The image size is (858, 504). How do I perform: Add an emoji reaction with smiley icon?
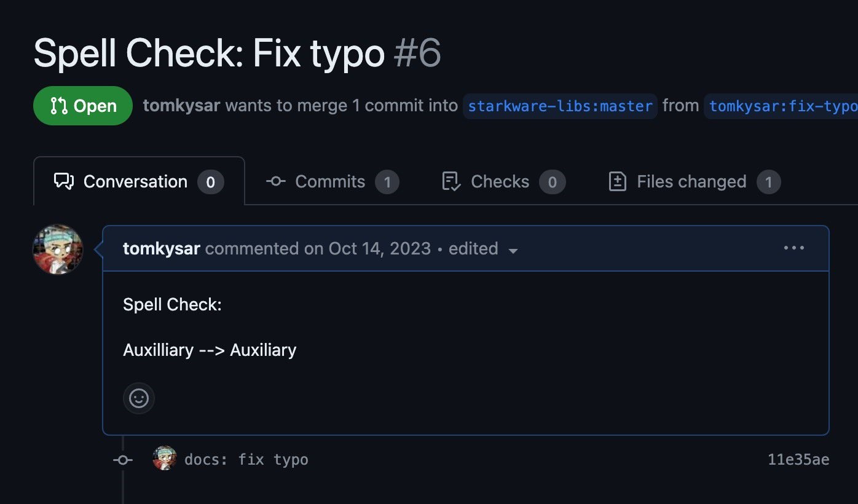coord(139,398)
